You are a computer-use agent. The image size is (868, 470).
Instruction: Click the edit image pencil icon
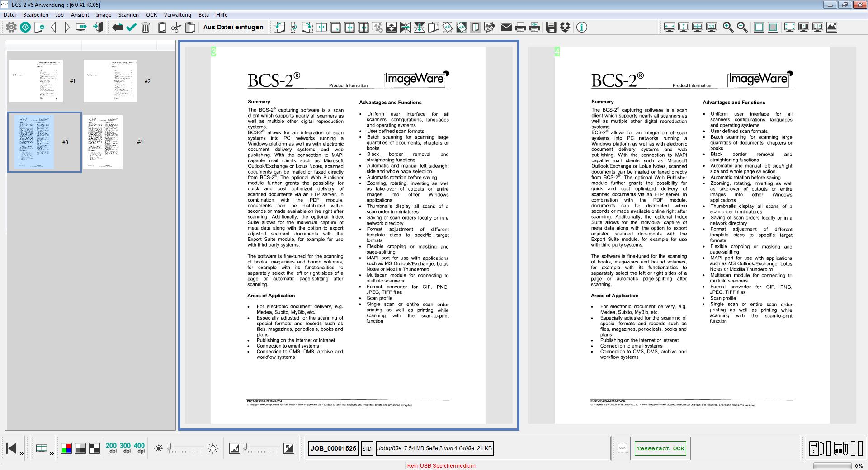(x=490, y=27)
